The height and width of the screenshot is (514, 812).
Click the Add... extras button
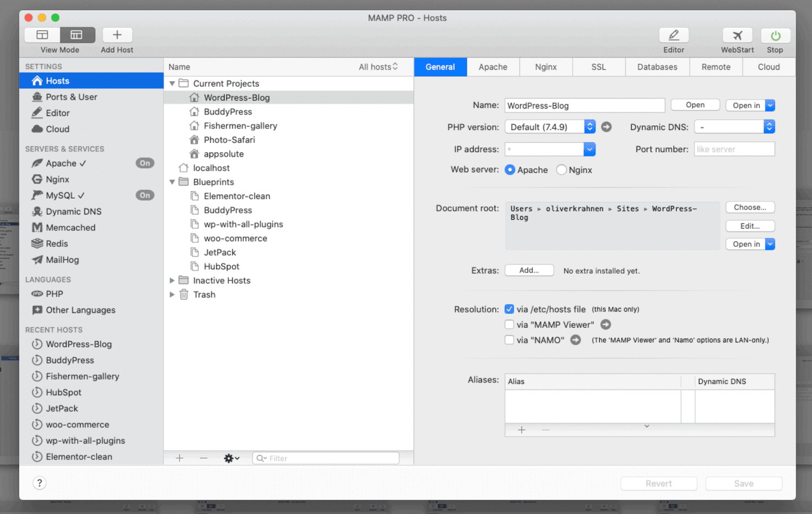point(529,270)
